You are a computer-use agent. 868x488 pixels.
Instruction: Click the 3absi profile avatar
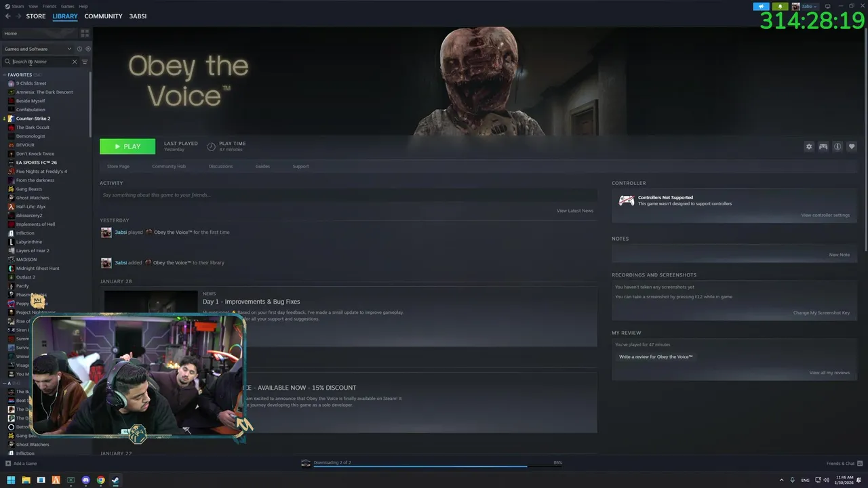pos(796,6)
